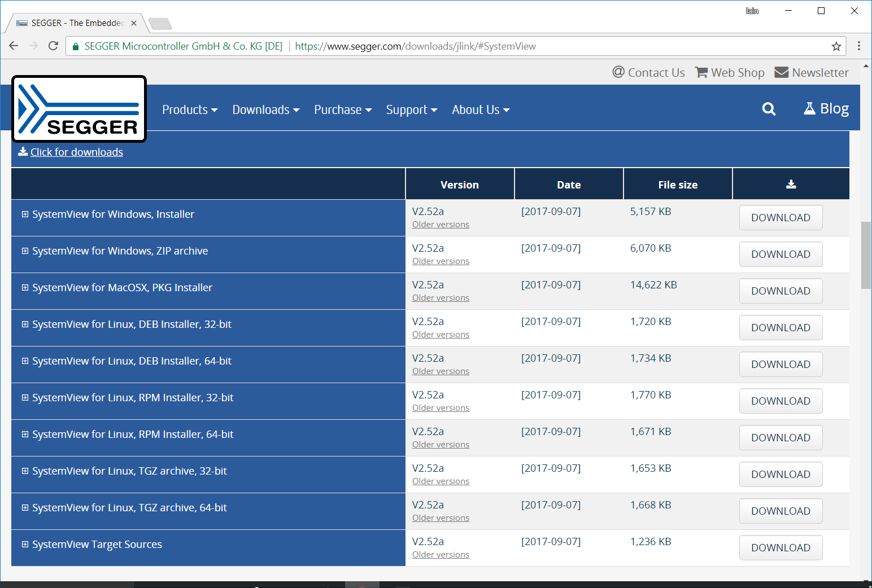Viewport: 872px width, 588px height.
Task: Open the Downloads menu
Action: tap(266, 109)
